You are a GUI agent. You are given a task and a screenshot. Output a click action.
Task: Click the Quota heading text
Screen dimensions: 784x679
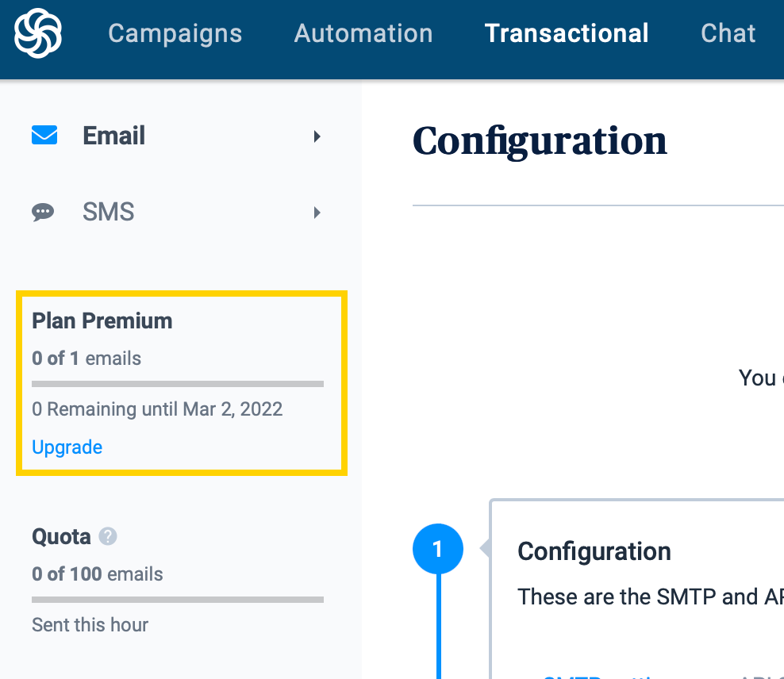coord(61,537)
